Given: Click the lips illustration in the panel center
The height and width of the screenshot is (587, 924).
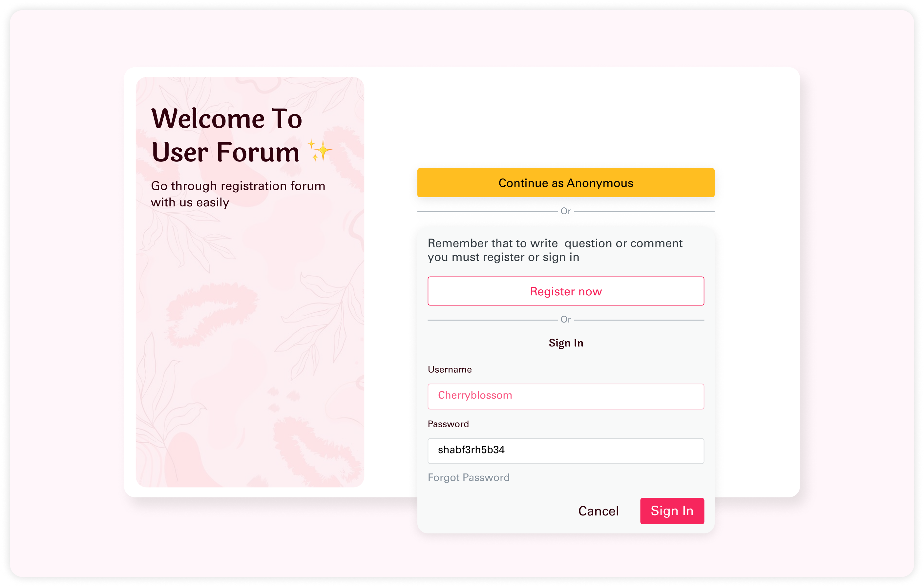Looking at the screenshot, I should click(212, 313).
